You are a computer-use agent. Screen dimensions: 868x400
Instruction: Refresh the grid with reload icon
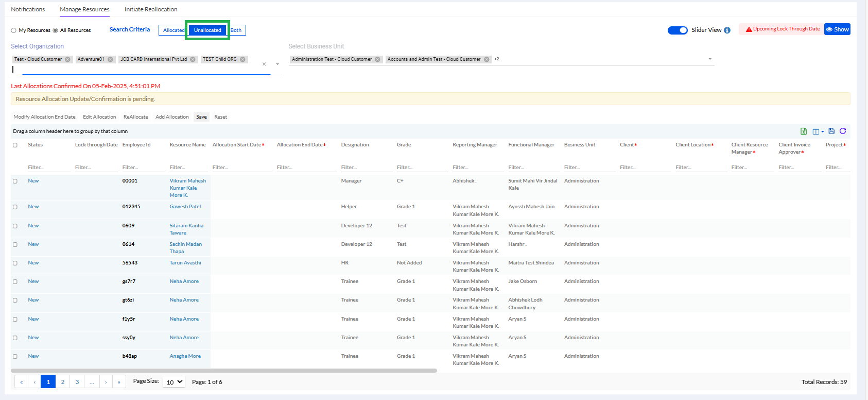point(843,131)
